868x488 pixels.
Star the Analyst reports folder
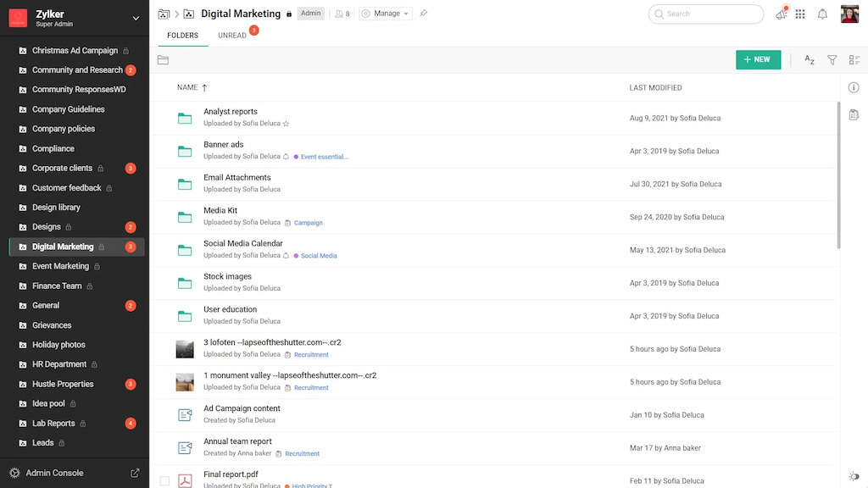(x=286, y=124)
